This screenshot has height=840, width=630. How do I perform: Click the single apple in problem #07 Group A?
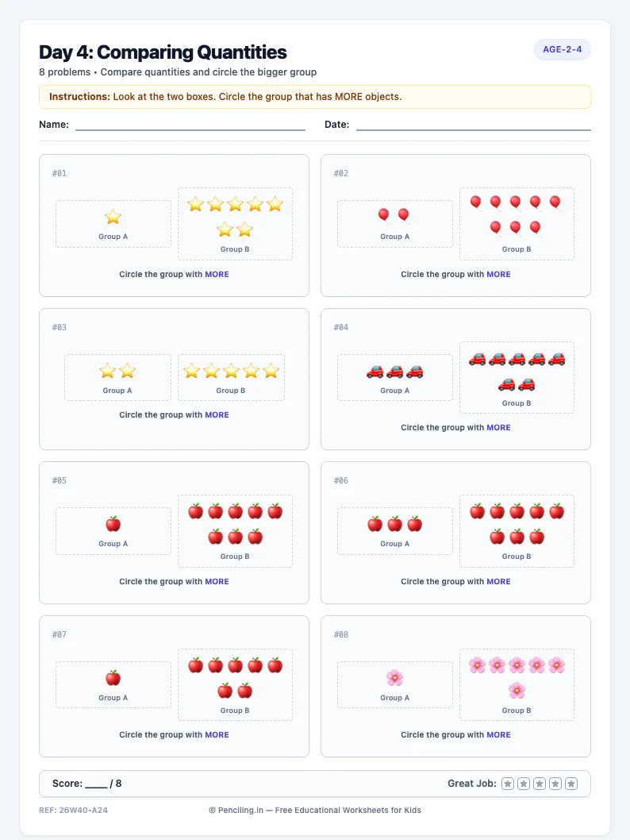click(x=113, y=678)
